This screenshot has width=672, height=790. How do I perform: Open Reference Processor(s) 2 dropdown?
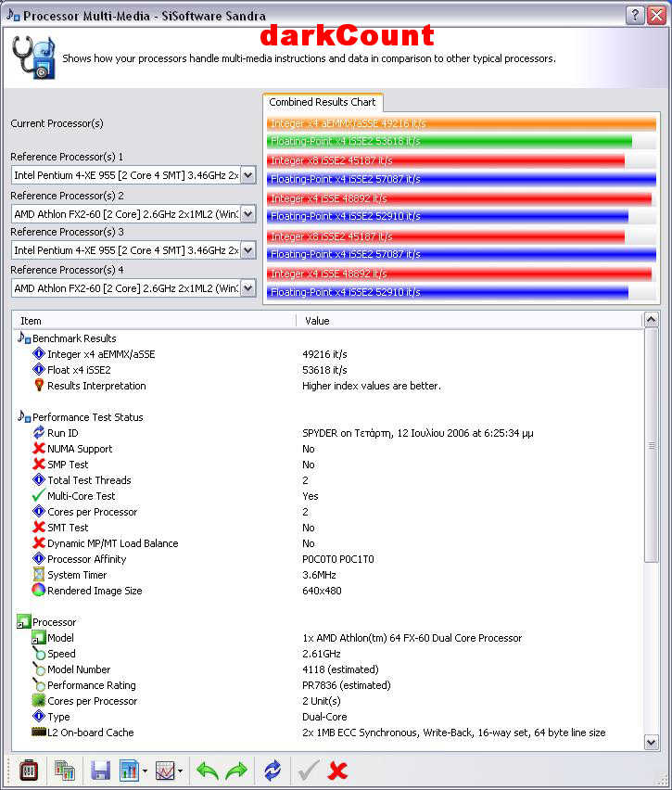(x=247, y=214)
